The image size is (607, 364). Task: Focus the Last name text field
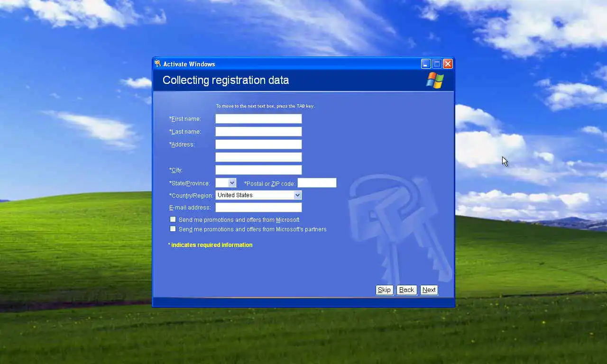[258, 132]
